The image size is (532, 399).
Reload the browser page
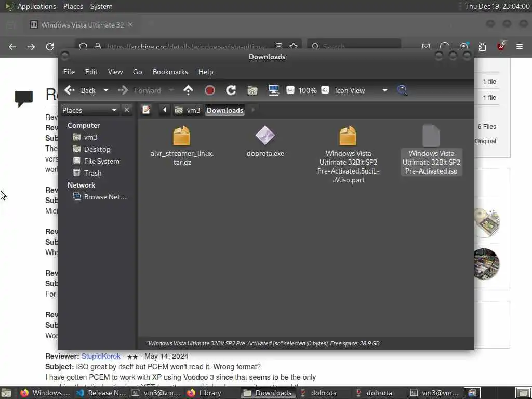click(50, 46)
